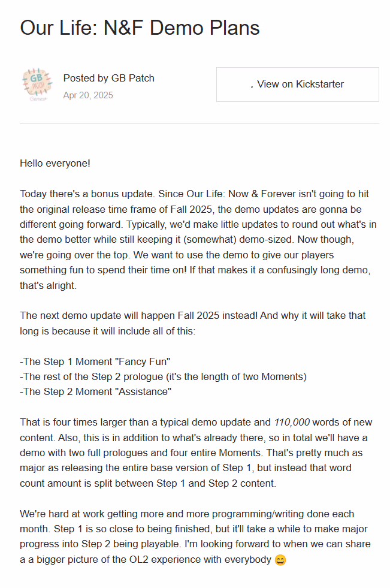Click the grinning emoji at the end

(280, 561)
